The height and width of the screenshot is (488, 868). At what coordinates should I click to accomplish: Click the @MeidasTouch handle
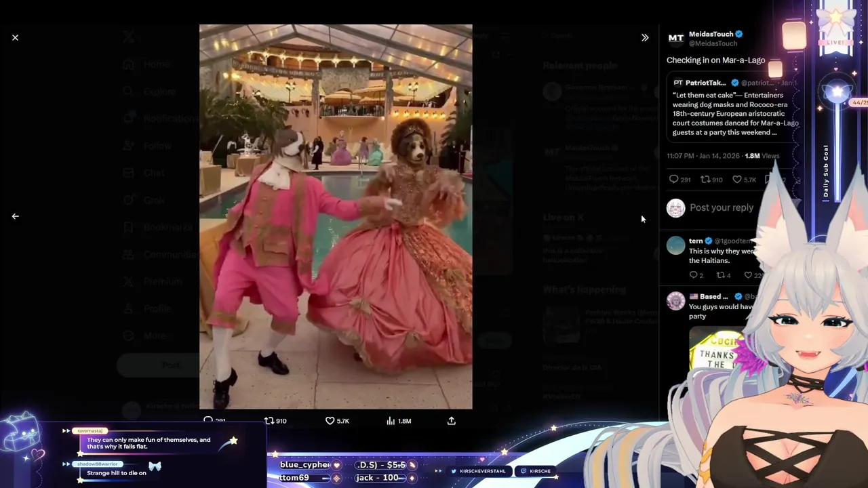click(713, 43)
